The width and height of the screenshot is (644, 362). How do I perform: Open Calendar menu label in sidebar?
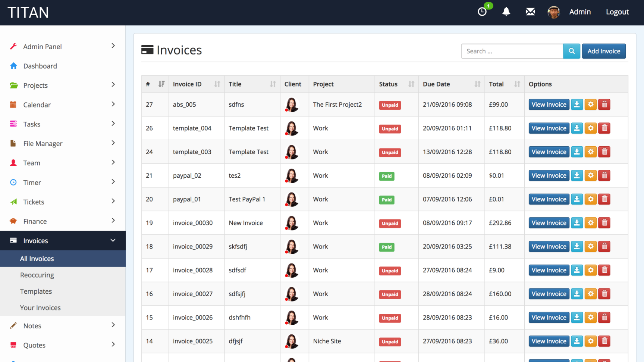[x=37, y=105]
